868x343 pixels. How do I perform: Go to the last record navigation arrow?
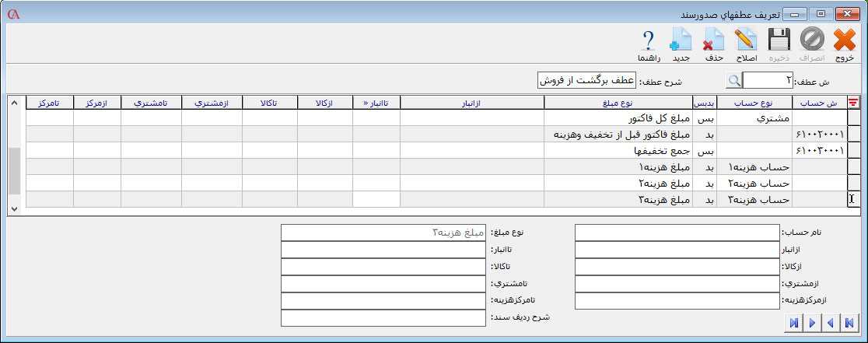(x=793, y=323)
